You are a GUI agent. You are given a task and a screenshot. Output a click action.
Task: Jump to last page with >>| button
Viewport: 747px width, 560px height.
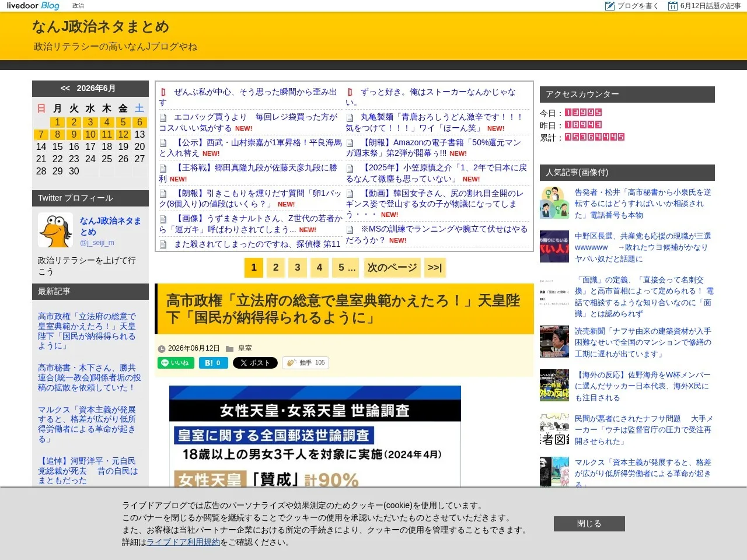pos(435,268)
